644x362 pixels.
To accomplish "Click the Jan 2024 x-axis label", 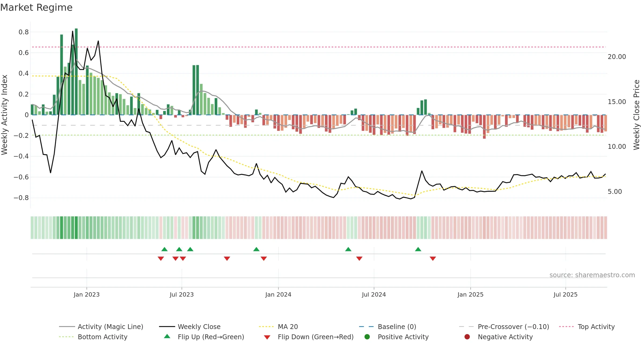I will (x=278, y=294).
